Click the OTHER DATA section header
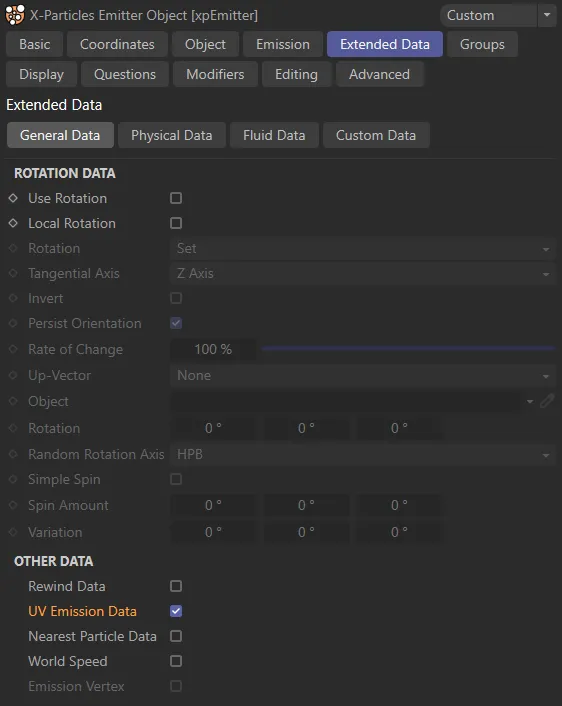The height and width of the screenshot is (706, 562). pos(54,561)
